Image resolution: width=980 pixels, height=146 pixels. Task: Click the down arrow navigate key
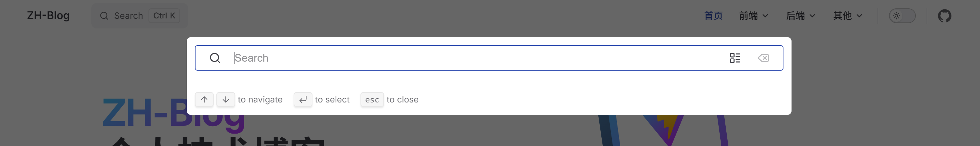coord(225,99)
